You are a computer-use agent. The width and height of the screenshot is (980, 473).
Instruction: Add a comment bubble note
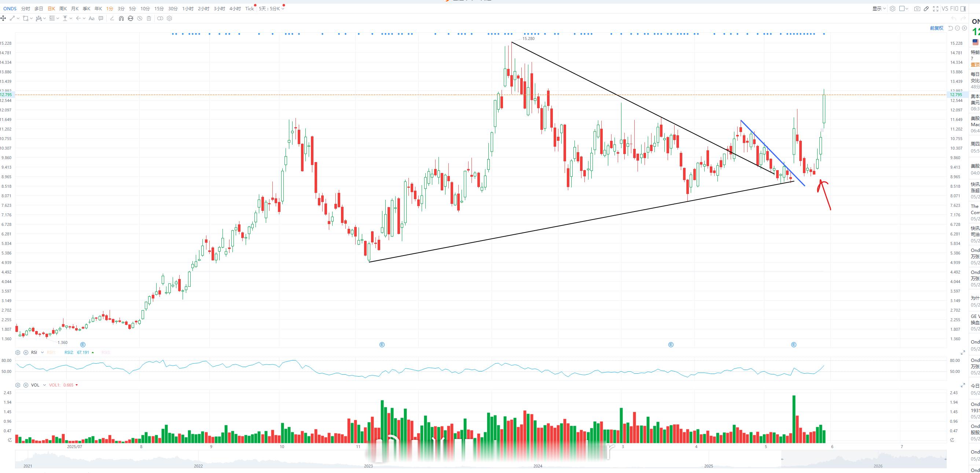[101, 18]
